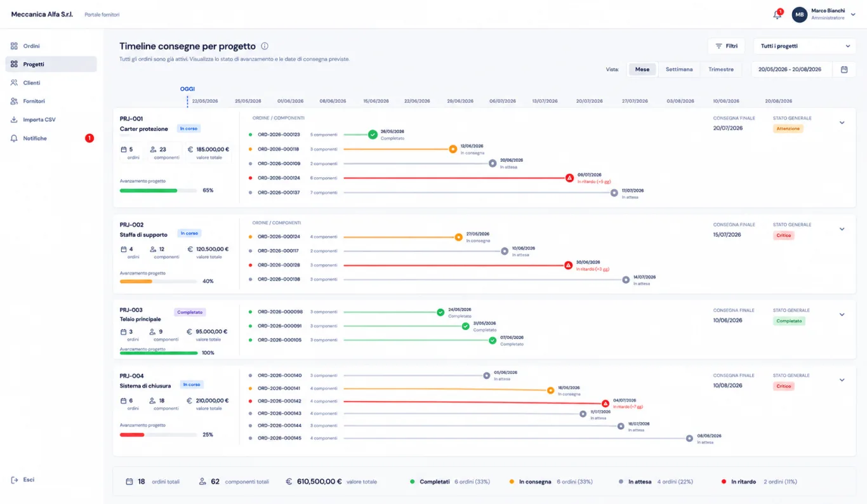
Task: Click the info icon beside Timeline title
Action: pyautogui.click(x=265, y=46)
